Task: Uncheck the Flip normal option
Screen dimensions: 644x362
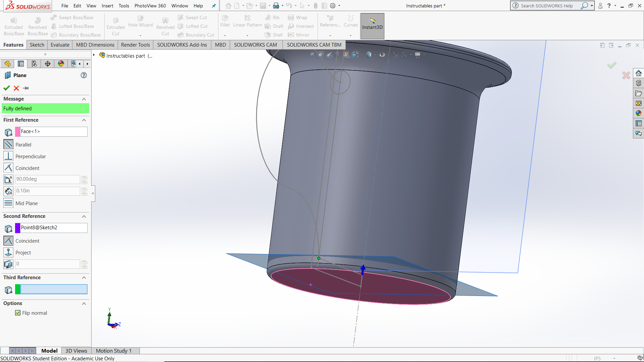Action: coord(18,313)
